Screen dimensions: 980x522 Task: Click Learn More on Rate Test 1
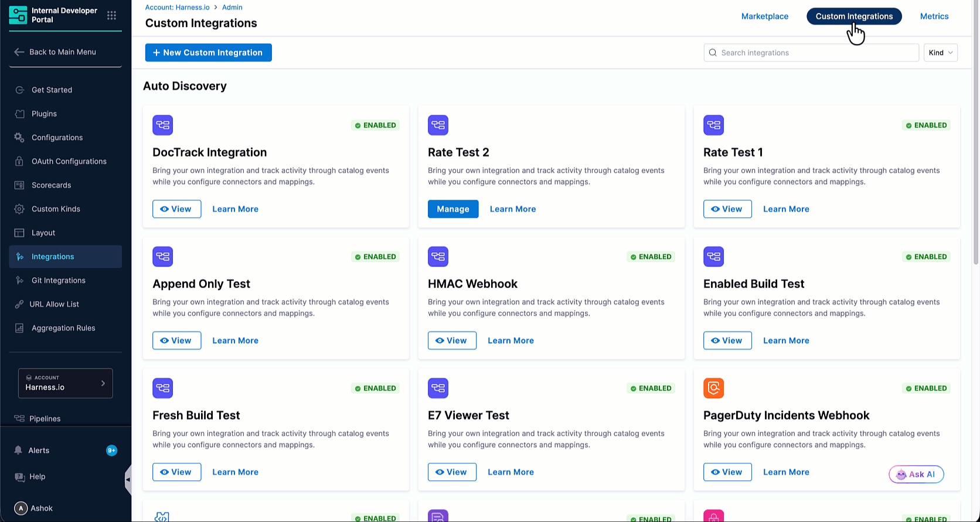click(x=786, y=209)
